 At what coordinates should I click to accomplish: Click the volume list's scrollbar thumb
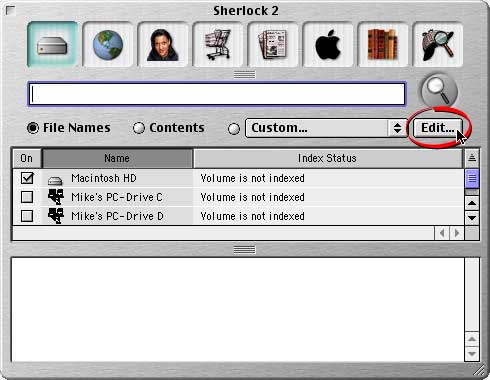(x=472, y=178)
